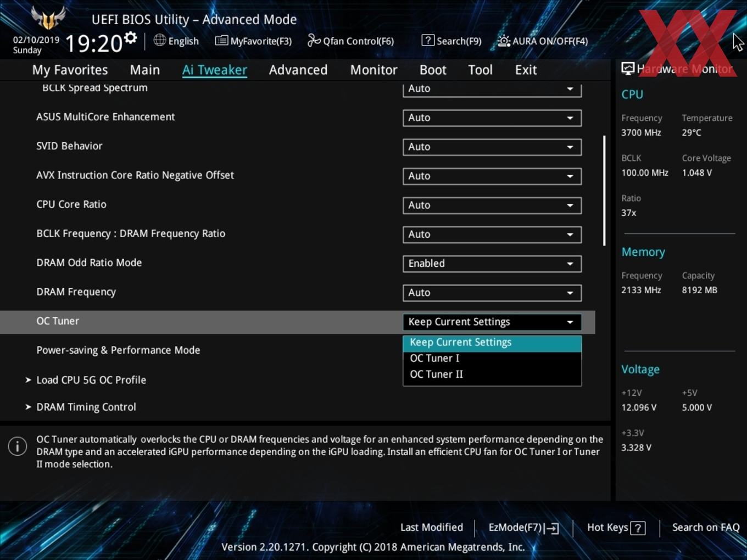The height and width of the screenshot is (560, 747).
Task: Open Search on FAQ link
Action: click(x=706, y=528)
